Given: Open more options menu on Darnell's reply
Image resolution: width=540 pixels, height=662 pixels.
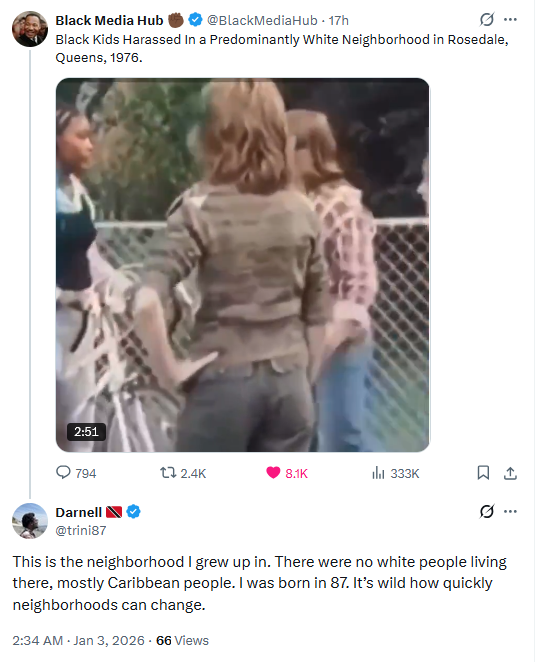Looking at the screenshot, I should (510, 511).
